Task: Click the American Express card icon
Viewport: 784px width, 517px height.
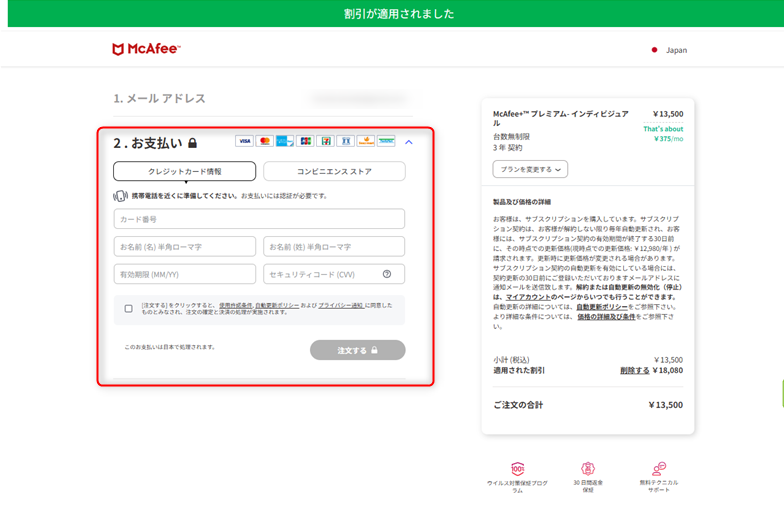Action: [x=285, y=141]
